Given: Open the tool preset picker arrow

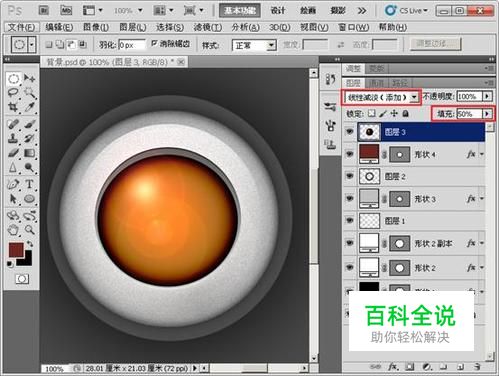Looking at the screenshot, I should (x=32, y=44).
